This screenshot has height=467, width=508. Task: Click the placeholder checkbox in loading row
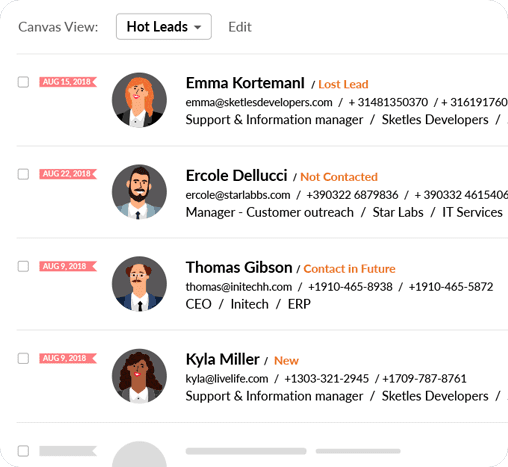pos(23,451)
